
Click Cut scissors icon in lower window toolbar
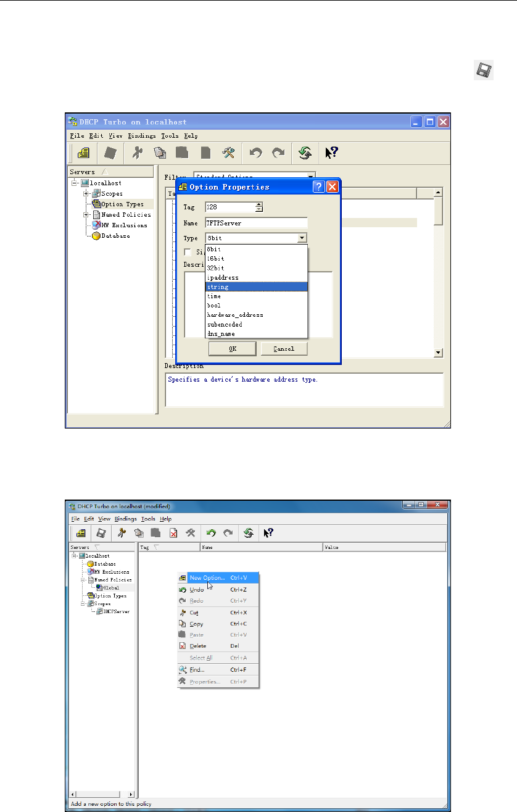pos(123,533)
